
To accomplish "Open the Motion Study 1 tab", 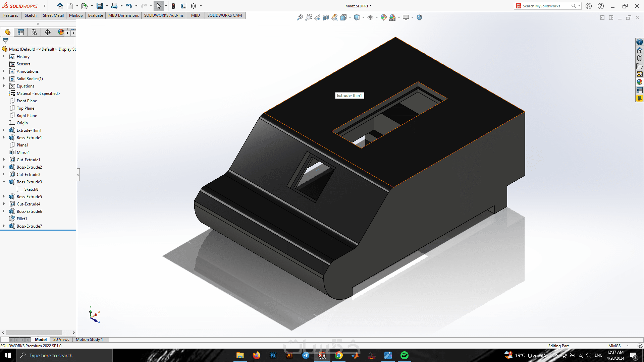I will coord(89,340).
